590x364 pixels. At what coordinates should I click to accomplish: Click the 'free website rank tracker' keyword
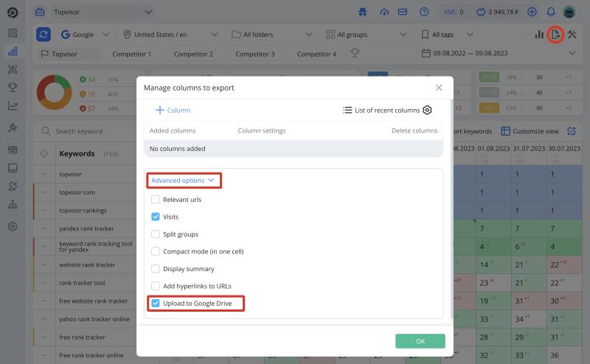pyautogui.click(x=94, y=301)
